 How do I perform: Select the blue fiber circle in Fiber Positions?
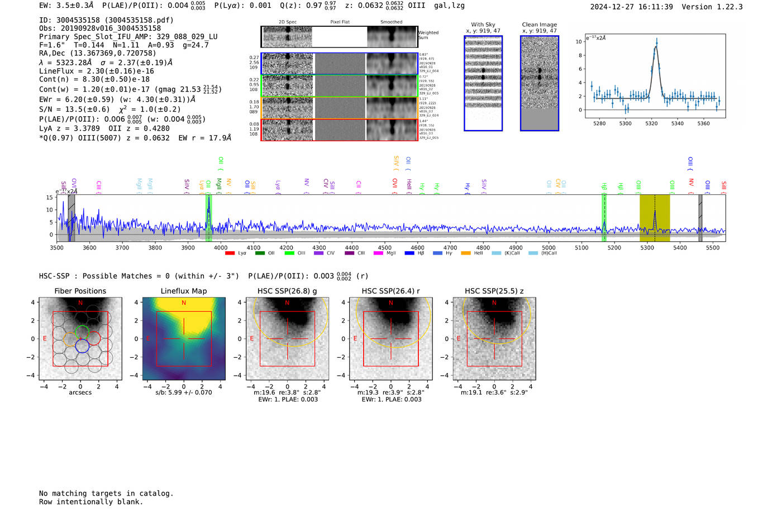(x=82, y=346)
